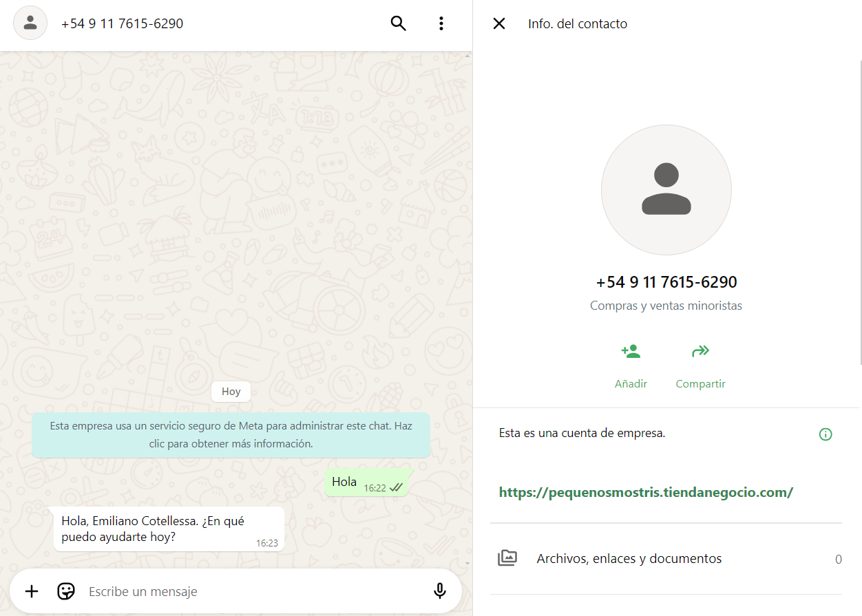This screenshot has height=616, width=862.
Task: Close the contact info panel
Action: pos(499,23)
